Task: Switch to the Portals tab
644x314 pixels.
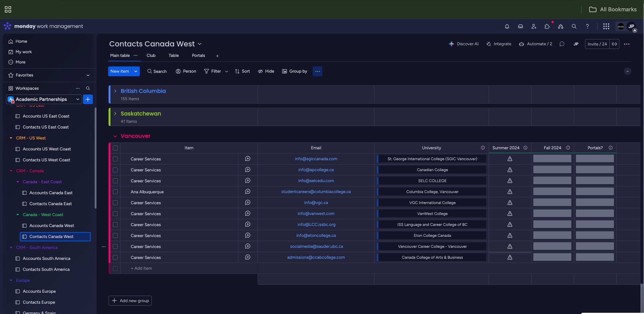Action: coord(198,55)
